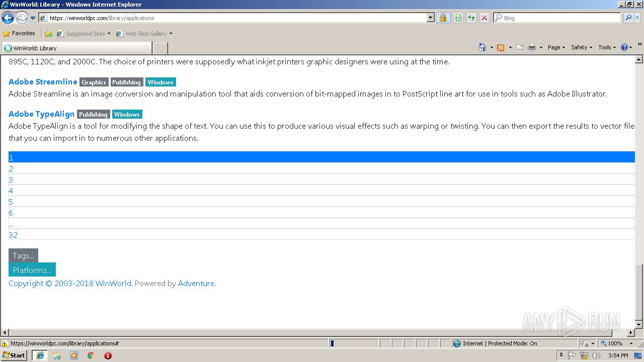Screen dimensions: 644x362
Task: Go to page 4 in pagination
Action: coord(321,191)
